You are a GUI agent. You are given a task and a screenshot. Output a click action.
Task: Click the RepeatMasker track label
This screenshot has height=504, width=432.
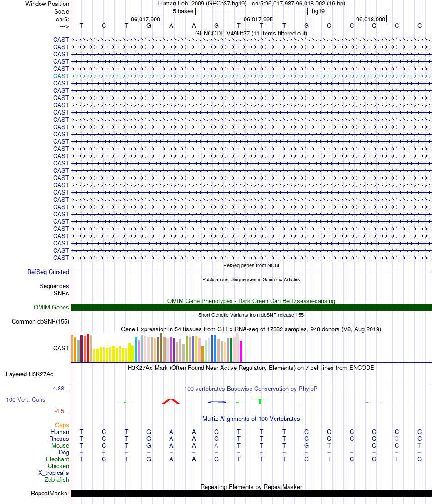pyautogui.click(x=50, y=493)
